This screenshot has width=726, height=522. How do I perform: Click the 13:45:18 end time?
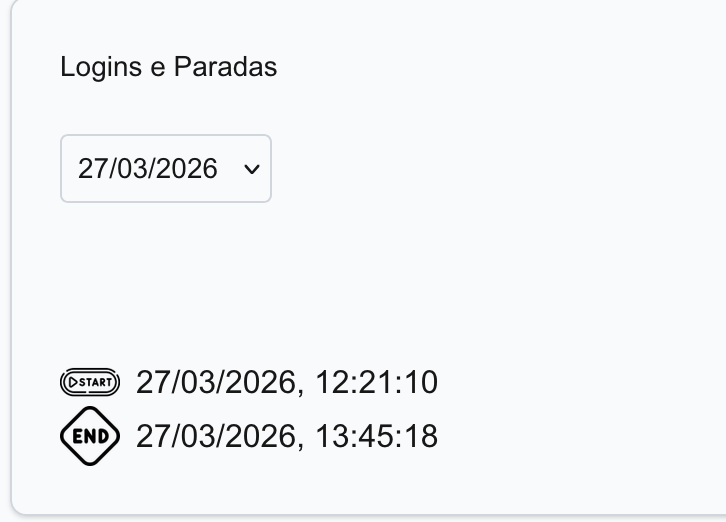click(x=376, y=437)
